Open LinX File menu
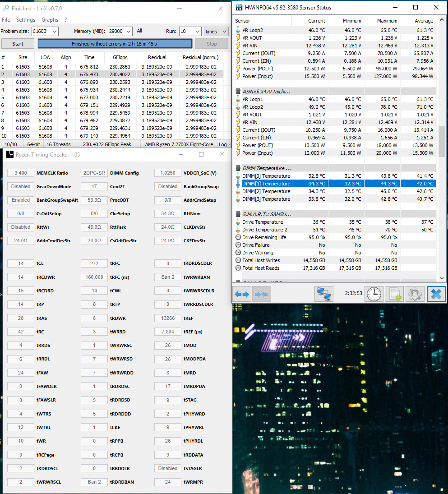 click(6, 19)
